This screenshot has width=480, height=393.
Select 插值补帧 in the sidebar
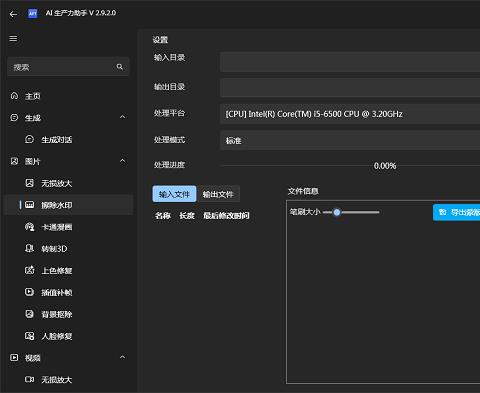click(x=68, y=292)
